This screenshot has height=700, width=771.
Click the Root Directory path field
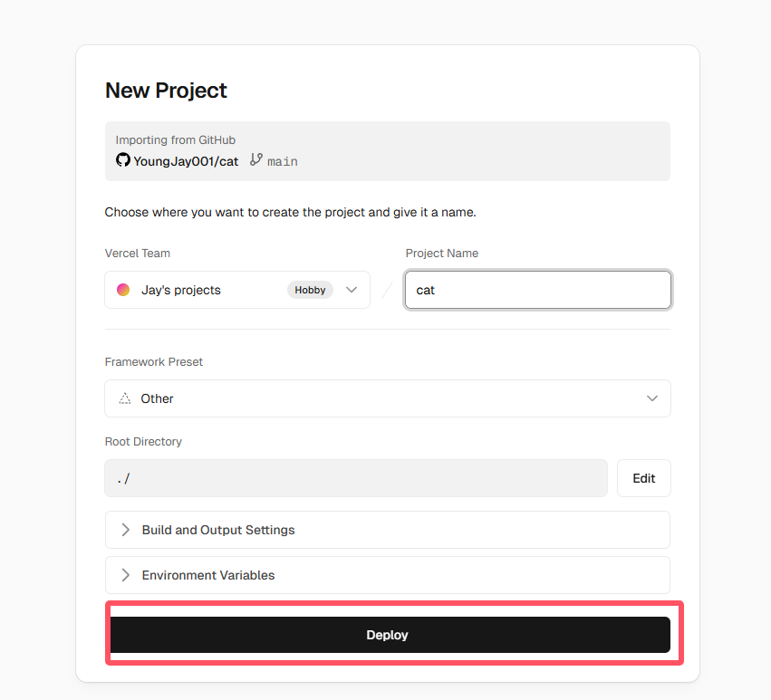click(356, 477)
